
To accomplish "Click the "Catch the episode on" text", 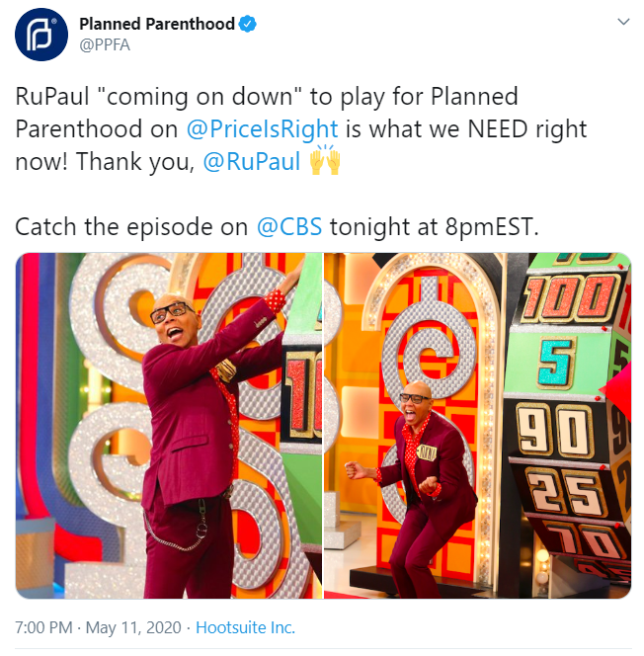I will (131, 227).
